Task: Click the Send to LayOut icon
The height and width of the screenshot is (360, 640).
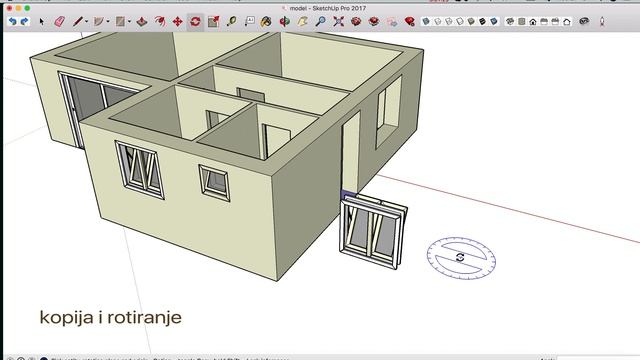Action: pos(392,21)
